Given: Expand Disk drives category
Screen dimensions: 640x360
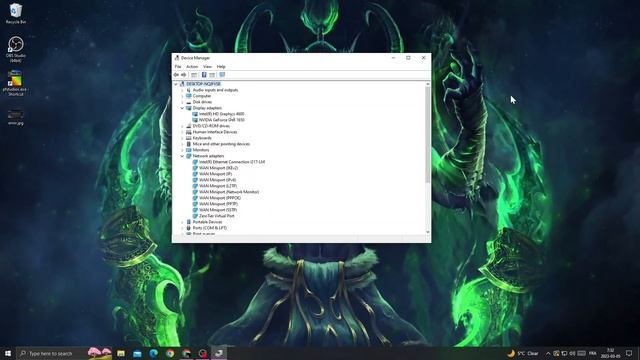Looking at the screenshot, I should click(182, 102).
